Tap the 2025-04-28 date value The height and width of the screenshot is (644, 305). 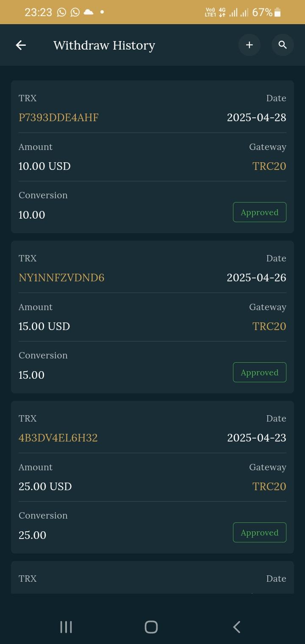(256, 117)
